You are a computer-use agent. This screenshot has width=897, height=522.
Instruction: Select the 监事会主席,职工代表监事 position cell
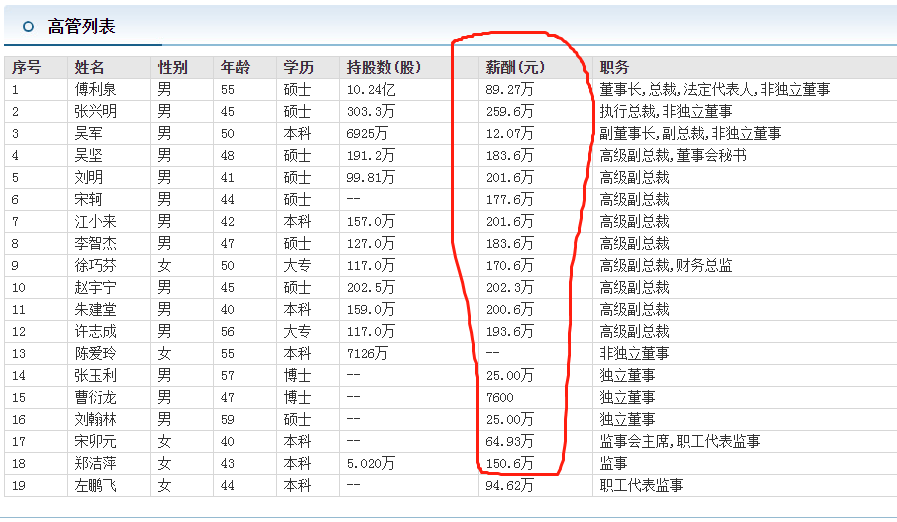tap(679, 442)
